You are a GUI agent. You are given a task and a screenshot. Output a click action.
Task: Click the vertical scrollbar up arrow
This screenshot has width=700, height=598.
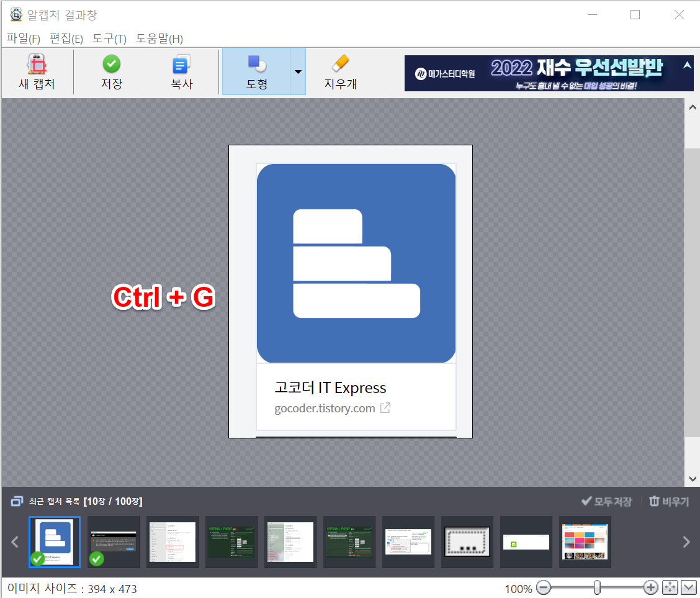(x=693, y=107)
